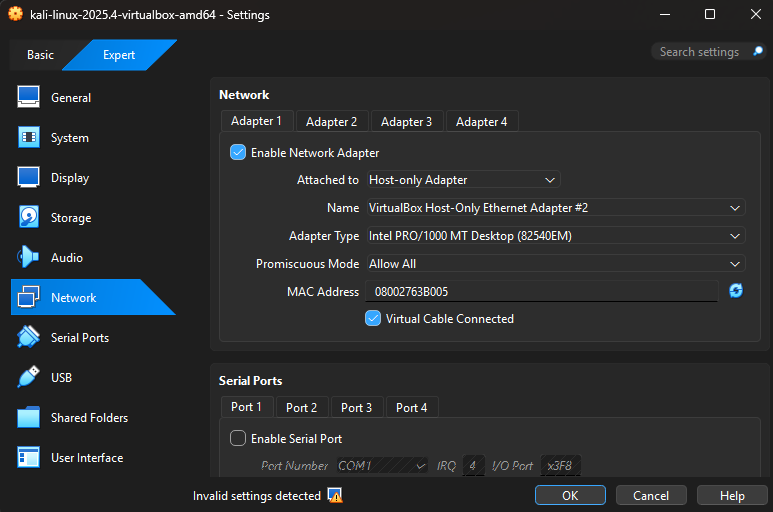Expand the Promiscuous Mode dropdown
The height and width of the screenshot is (512, 773).
coord(556,264)
